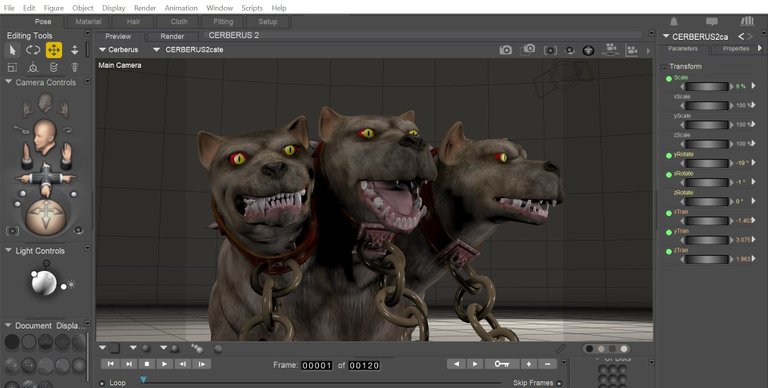Click the total frames field 00120
Viewport: 768px width, 388px height.
pyautogui.click(x=364, y=365)
